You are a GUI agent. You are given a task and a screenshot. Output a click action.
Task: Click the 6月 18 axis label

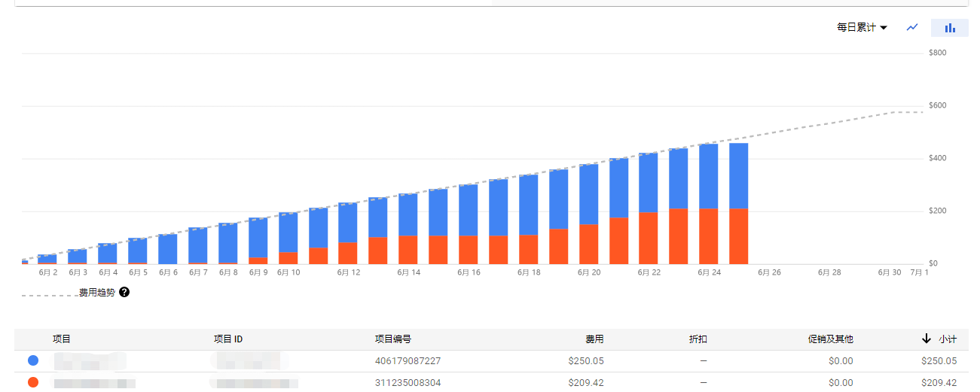[529, 272]
